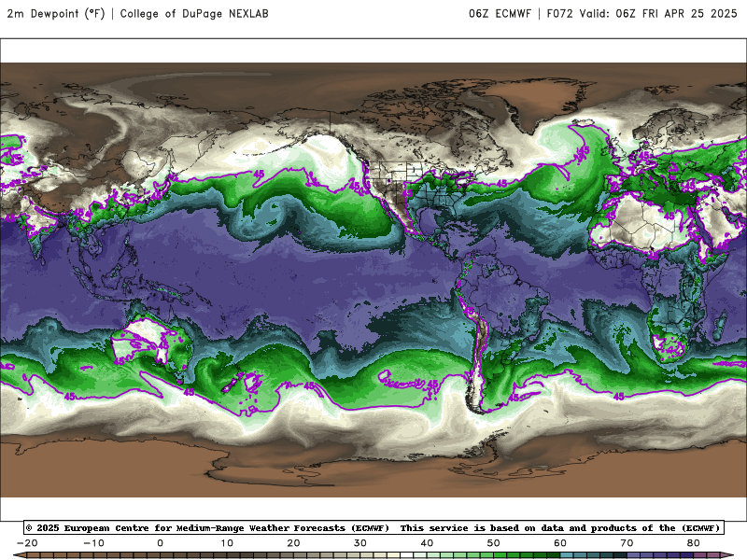Click the "06Z ECMWF" model run label
Viewport: 747px width, 560px height.
[500, 14]
